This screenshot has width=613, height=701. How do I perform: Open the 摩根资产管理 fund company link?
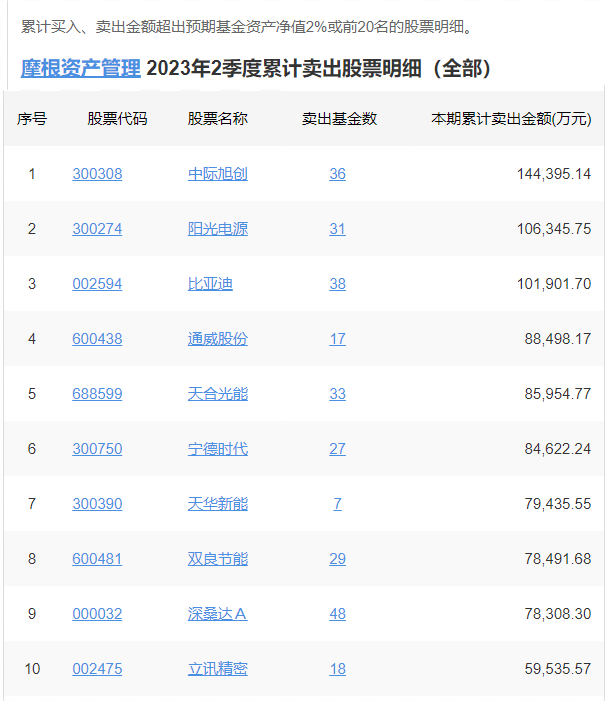pos(81,68)
